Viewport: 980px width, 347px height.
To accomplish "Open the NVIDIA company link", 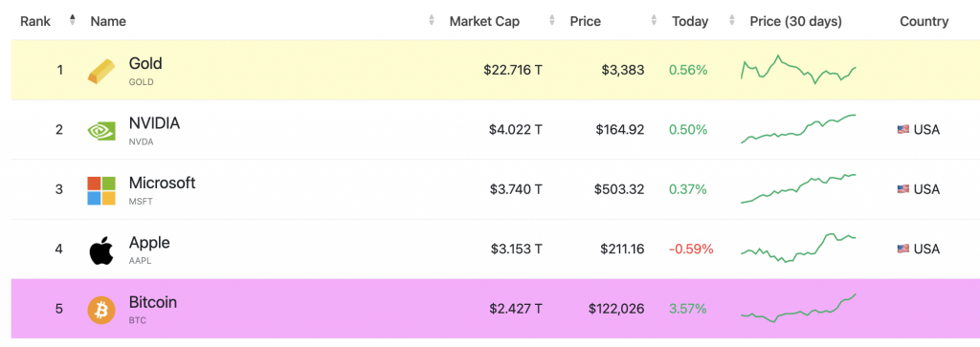I will [154, 123].
